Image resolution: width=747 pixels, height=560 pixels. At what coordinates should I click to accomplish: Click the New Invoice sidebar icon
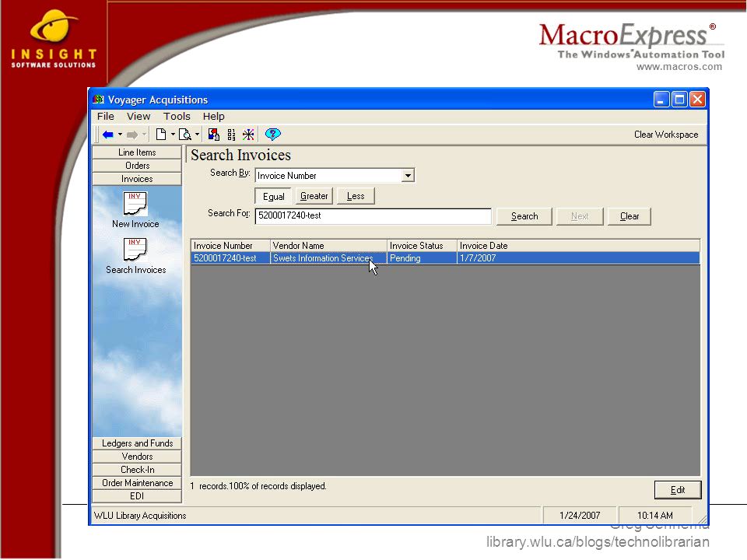point(135,204)
